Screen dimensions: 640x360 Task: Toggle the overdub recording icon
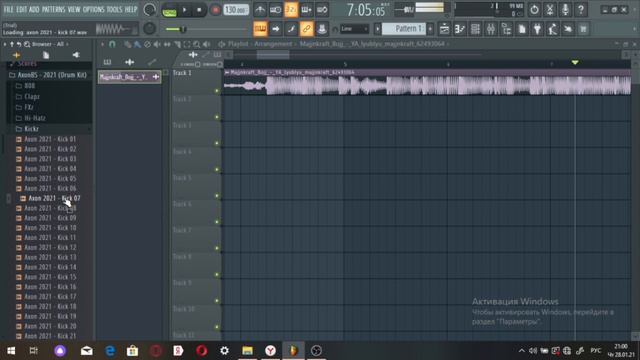click(x=307, y=9)
